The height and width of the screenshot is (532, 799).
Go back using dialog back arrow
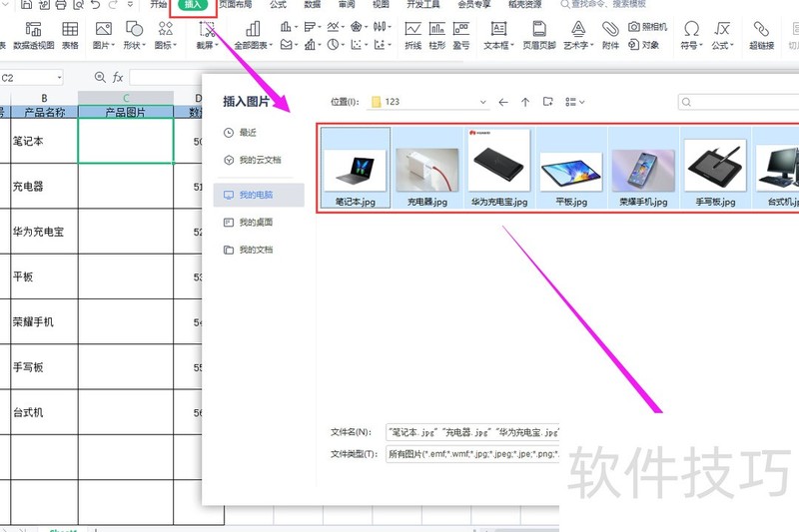click(503, 102)
